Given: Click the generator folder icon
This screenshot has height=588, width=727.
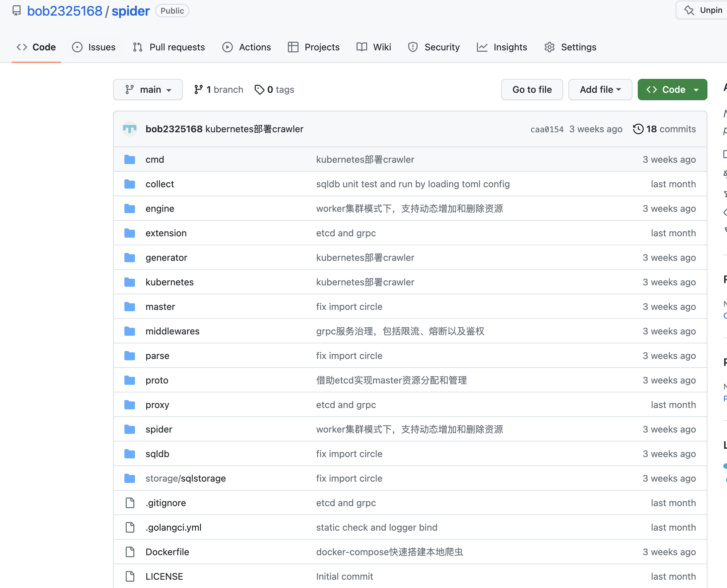Looking at the screenshot, I should 129,258.
